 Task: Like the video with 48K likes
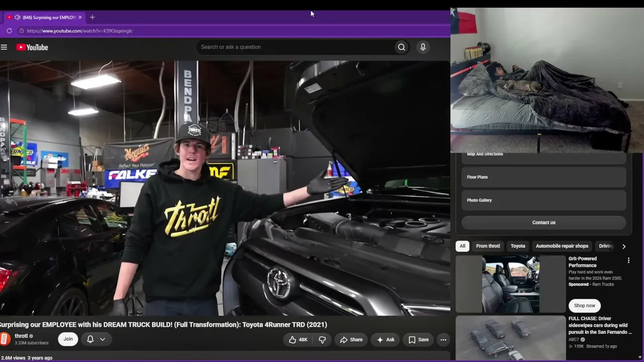coord(298,340)
